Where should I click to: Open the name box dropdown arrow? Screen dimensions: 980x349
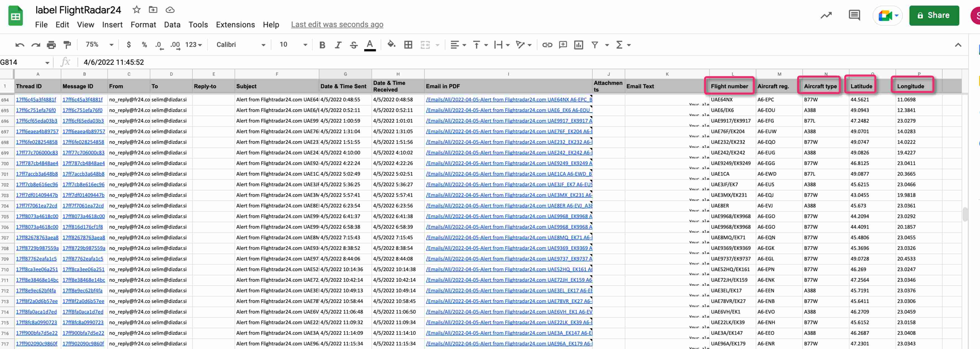click(x=47, y=63)
